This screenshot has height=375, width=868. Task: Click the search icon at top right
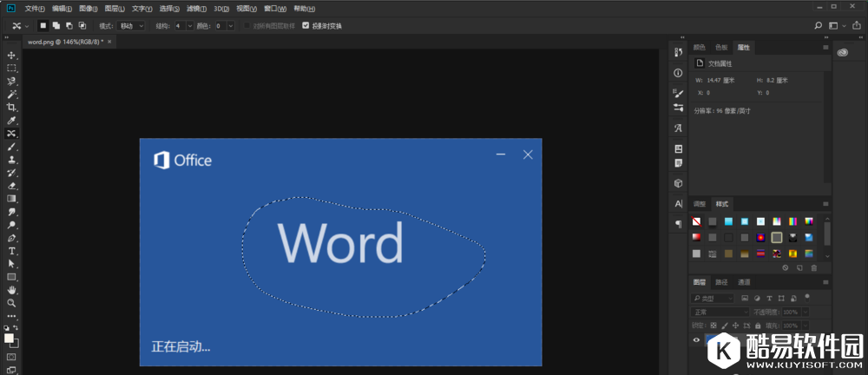(x=818, y=25)
